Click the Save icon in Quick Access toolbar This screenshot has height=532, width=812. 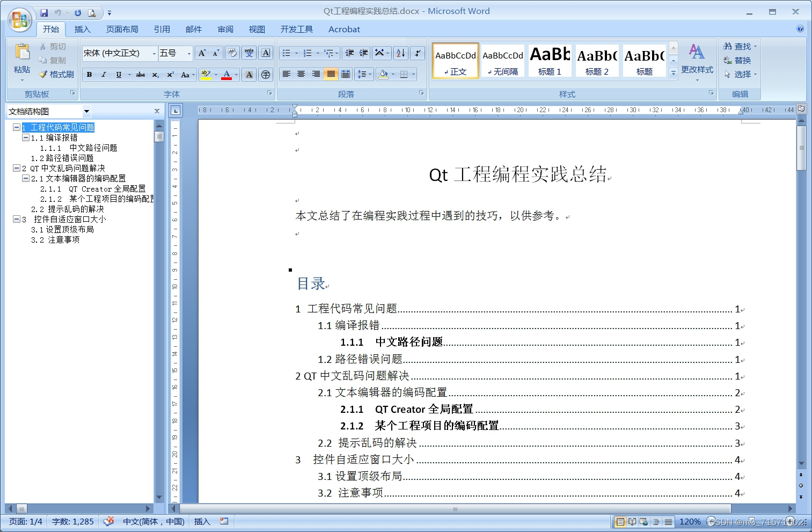(x=44, y=12)
